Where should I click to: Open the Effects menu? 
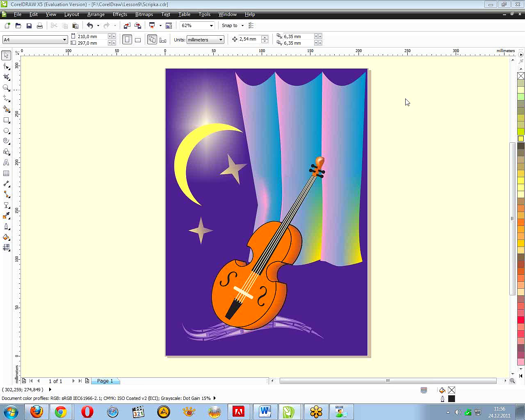[120, 14]
